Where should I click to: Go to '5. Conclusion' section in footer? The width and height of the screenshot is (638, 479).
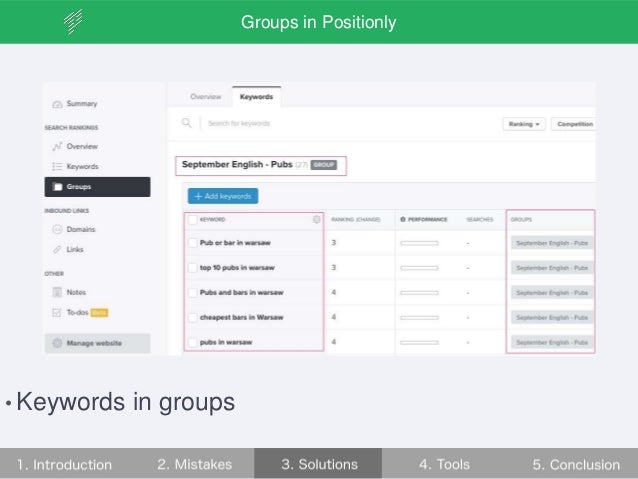tap(576, 464)
